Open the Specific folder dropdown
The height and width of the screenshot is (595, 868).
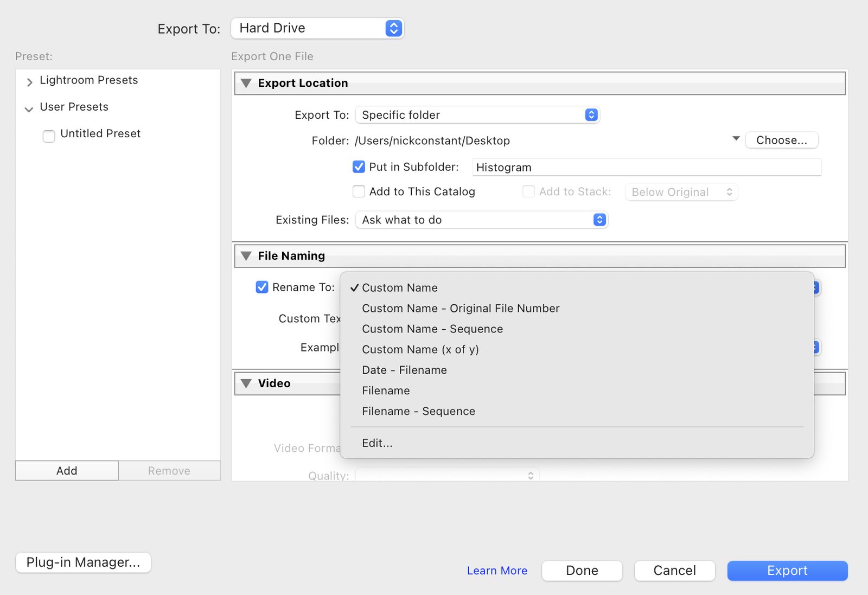click(x=477, y=114)
